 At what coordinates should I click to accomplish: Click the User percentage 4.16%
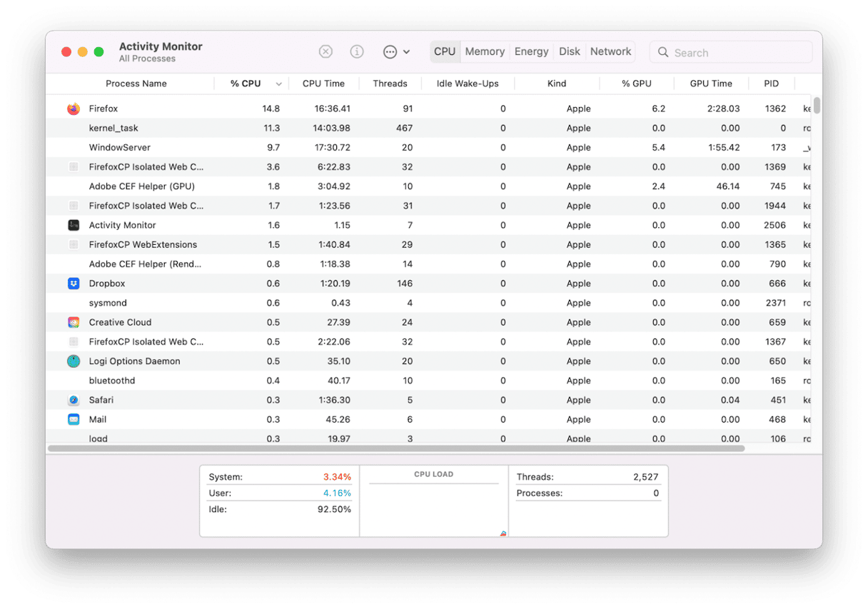coord(337,493)
